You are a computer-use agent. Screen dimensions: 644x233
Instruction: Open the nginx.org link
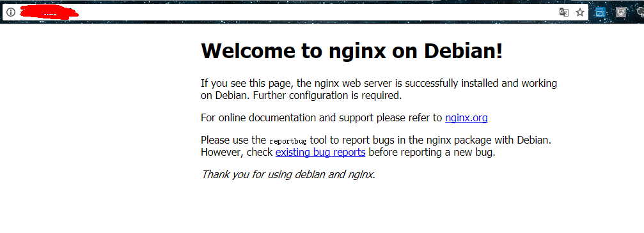(466, 118)
